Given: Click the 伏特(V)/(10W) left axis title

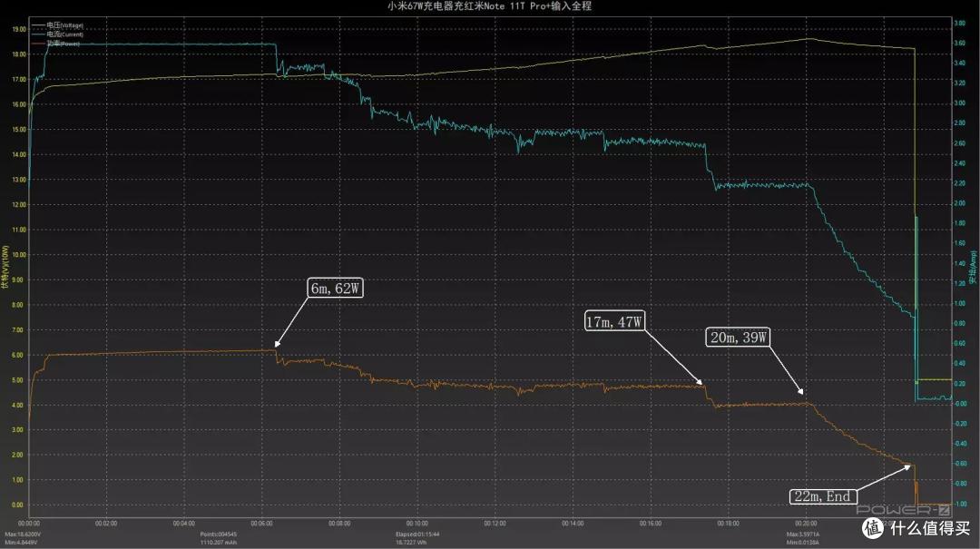Looking at the screenshot, I should click(5, 267).
